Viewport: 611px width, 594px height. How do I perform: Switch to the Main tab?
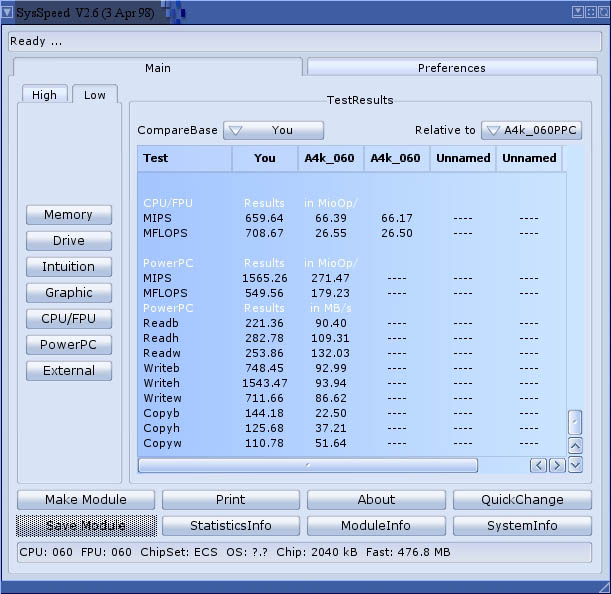(158, 68)
